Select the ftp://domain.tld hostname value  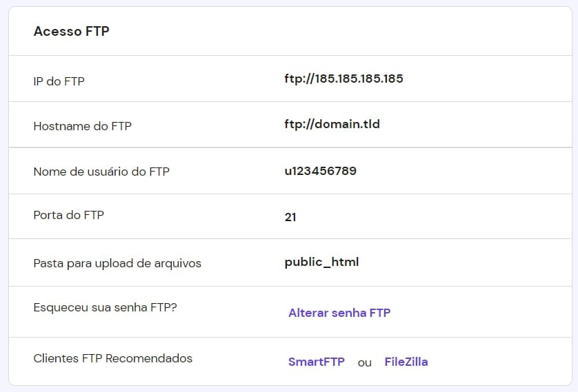(332, 125)
